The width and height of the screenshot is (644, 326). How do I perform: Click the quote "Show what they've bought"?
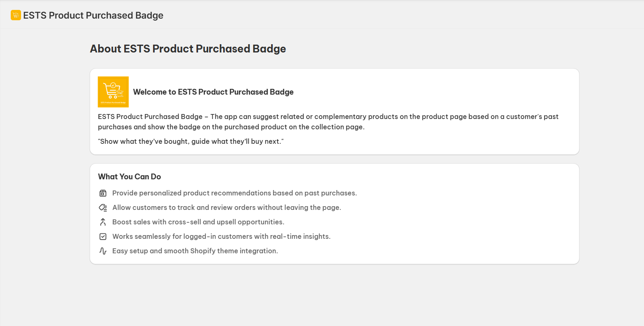pos(191,141)
